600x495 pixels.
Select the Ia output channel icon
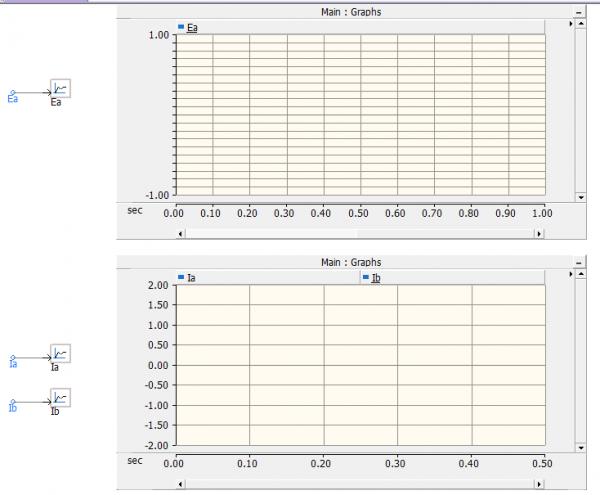60,355
